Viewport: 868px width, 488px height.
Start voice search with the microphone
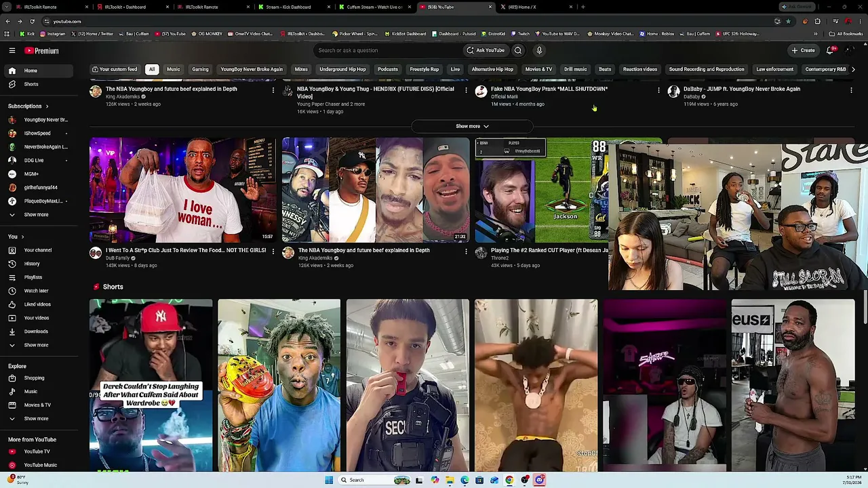pyautogui.click(x=539, y=50)
